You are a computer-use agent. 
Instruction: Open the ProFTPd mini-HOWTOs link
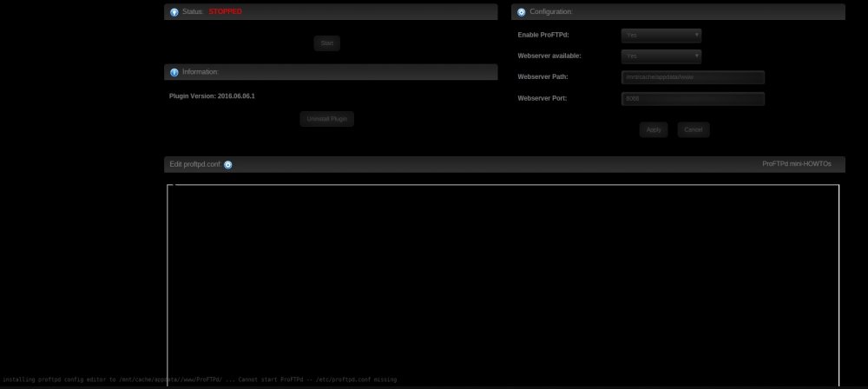click(797, 164)
